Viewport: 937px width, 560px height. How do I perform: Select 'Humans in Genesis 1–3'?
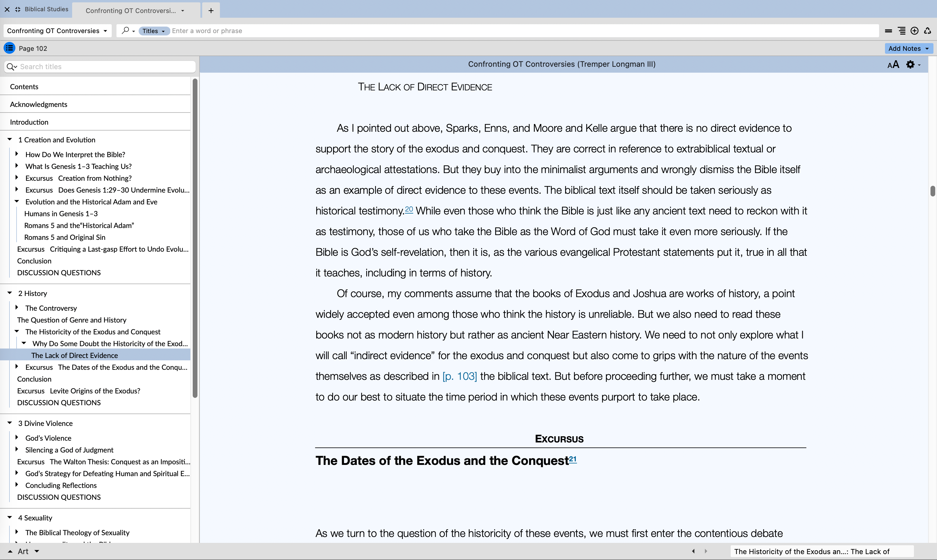pyautogui.click(x=61, y=214)
